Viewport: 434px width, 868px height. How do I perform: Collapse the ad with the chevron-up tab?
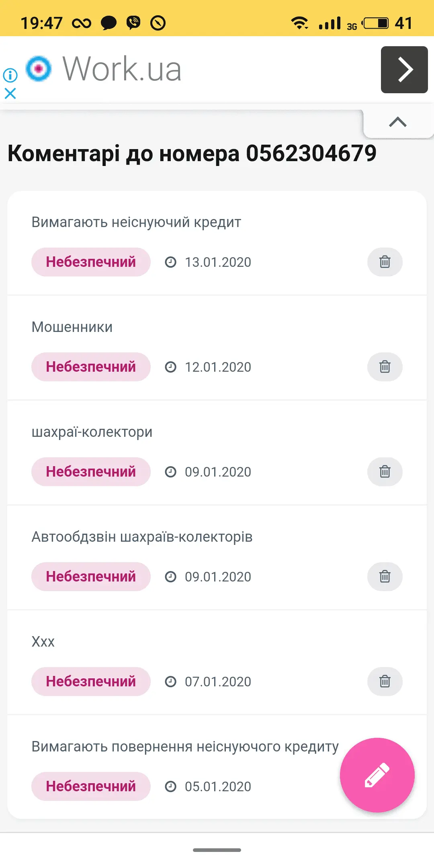coord(397,122)
